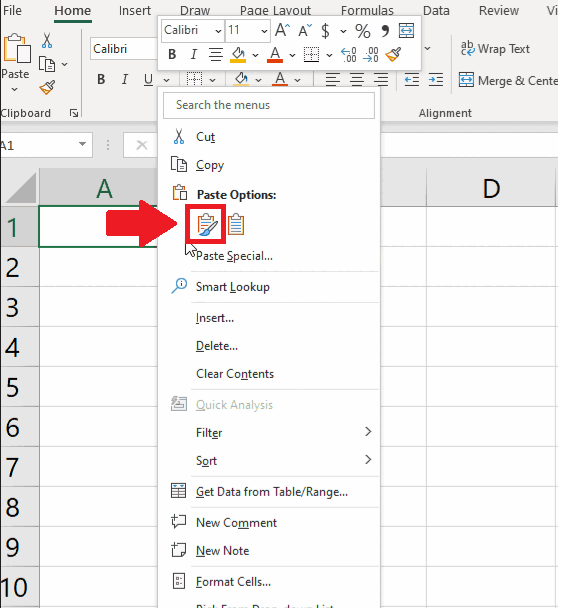The height and width of the screenshot is (608, 565).
Task: Increase indent in the ribbon
Action: click(436, 80)
